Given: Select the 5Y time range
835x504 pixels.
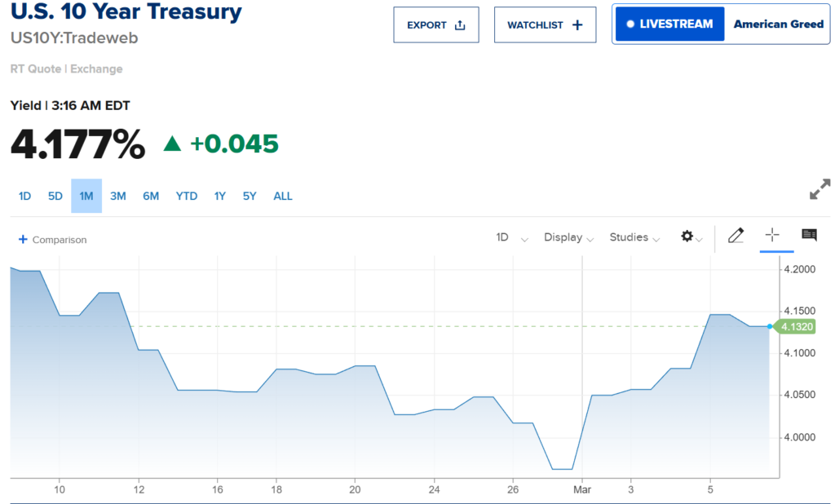Looking at the screenshot, I should click(250, 196).
